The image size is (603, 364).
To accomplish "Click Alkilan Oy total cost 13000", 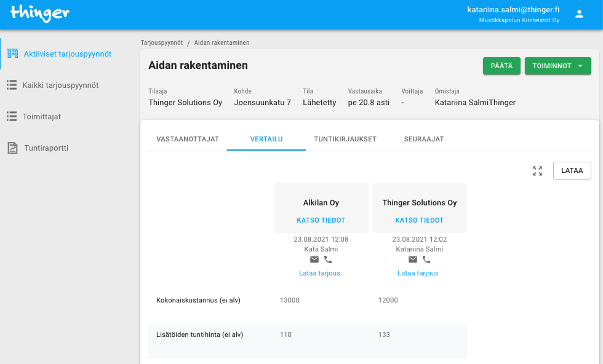I will pyautogui.click(x=290, y=300).
